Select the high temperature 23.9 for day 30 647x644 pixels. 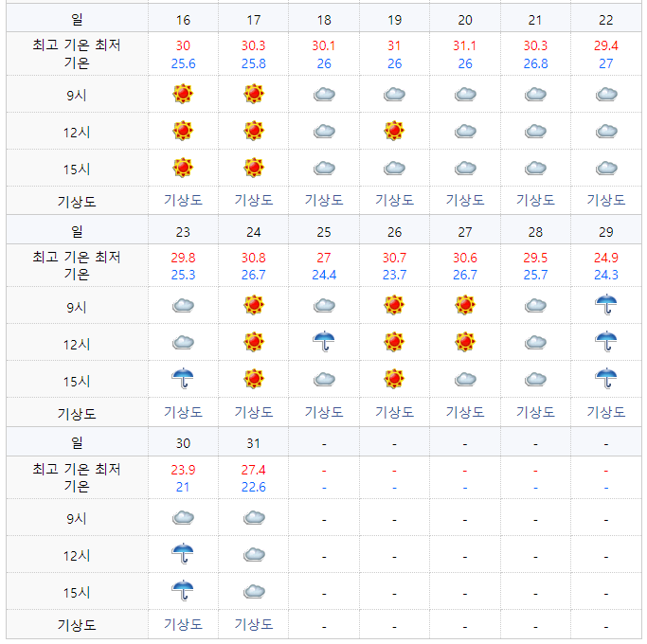[x=183, y=470]
